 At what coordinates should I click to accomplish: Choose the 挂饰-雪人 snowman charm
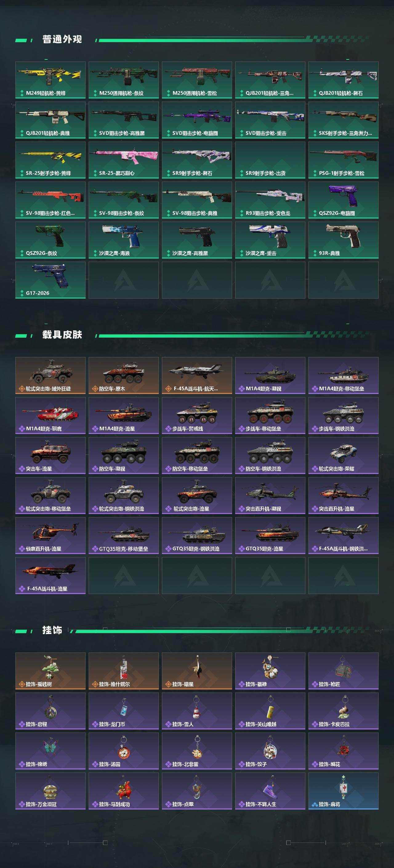pos(197,711)
